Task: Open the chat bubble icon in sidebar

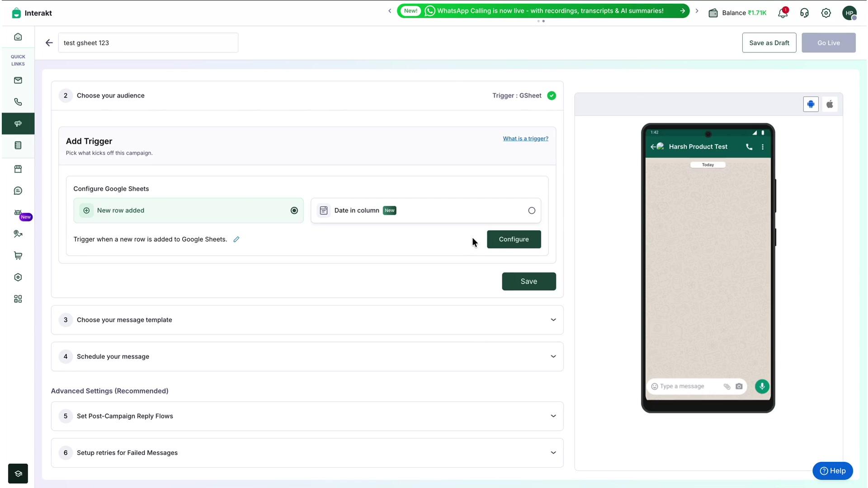Action: point(18,191)
